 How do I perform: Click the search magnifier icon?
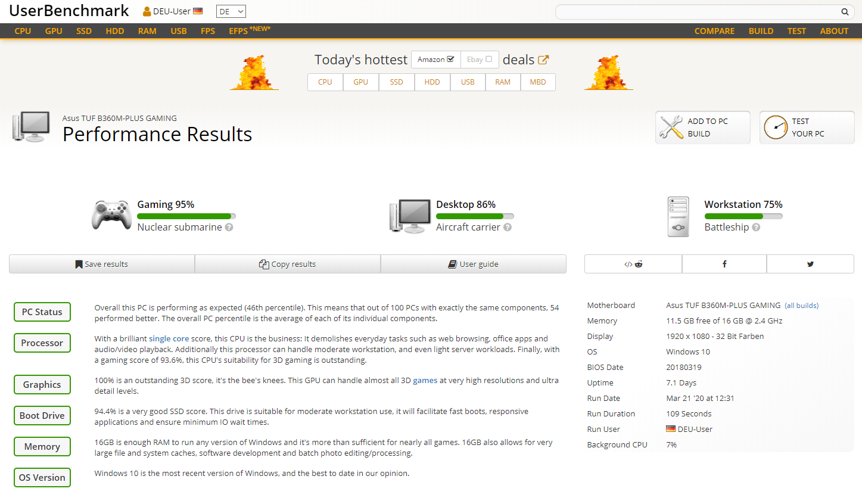pos(845,12)
